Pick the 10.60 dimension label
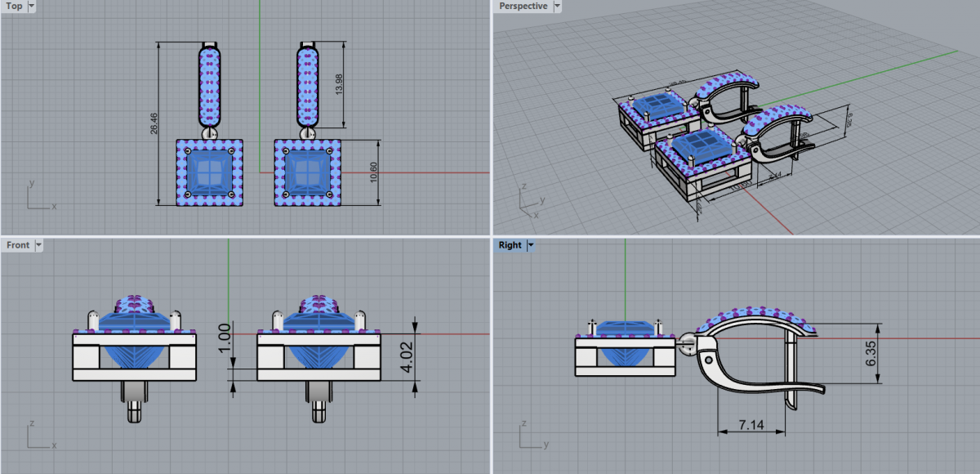 [374, 172]
